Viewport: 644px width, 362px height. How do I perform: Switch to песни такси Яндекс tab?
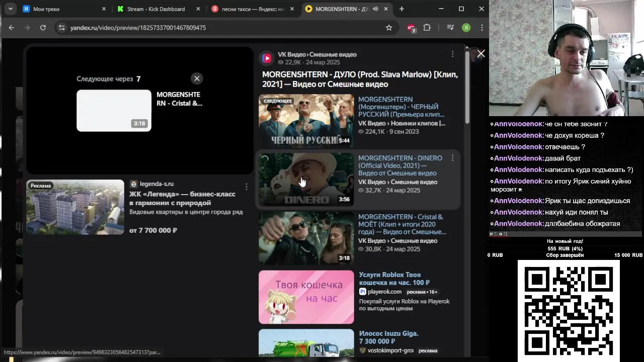pyautogui.click(x=253, y=9)
